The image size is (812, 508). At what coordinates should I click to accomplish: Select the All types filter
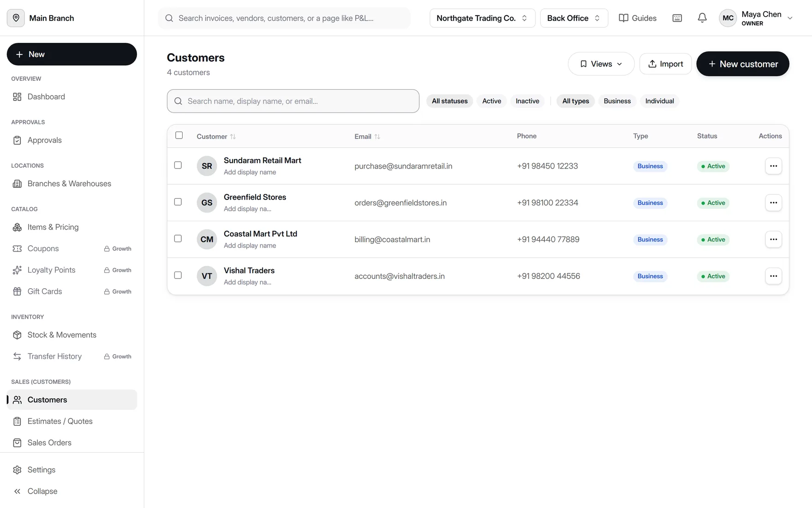click(575, 101)
